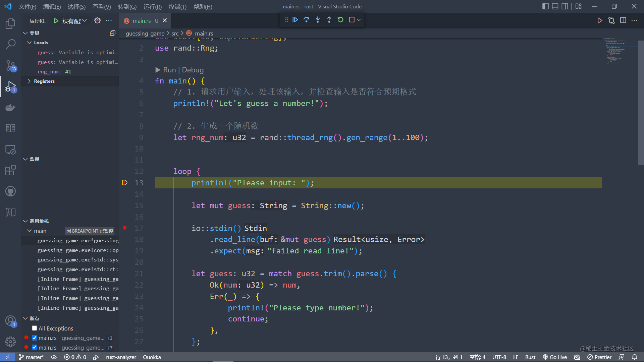Click the Step Into debug icon
The height and width of the screenshot is (362, 644).
point(318,20)
